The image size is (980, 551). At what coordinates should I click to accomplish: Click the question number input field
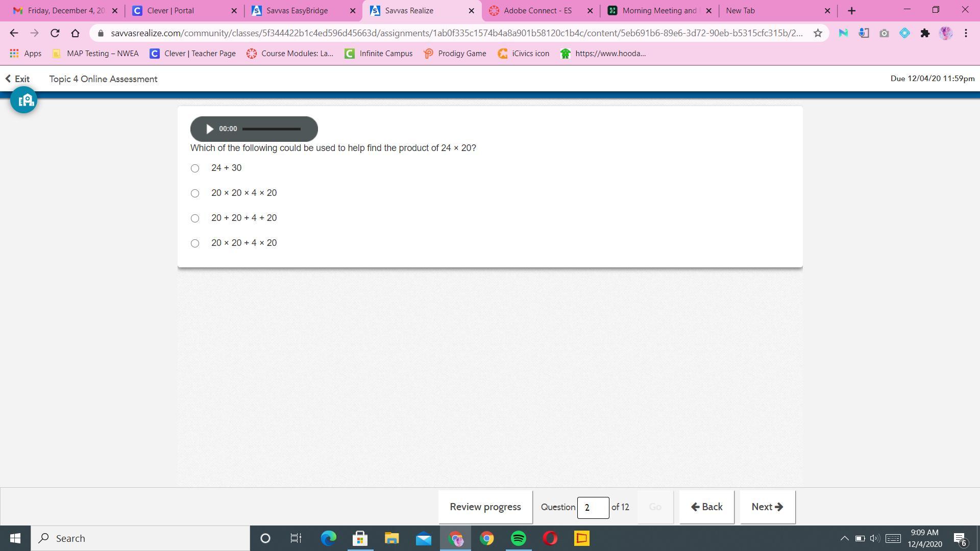coord(593,508)
